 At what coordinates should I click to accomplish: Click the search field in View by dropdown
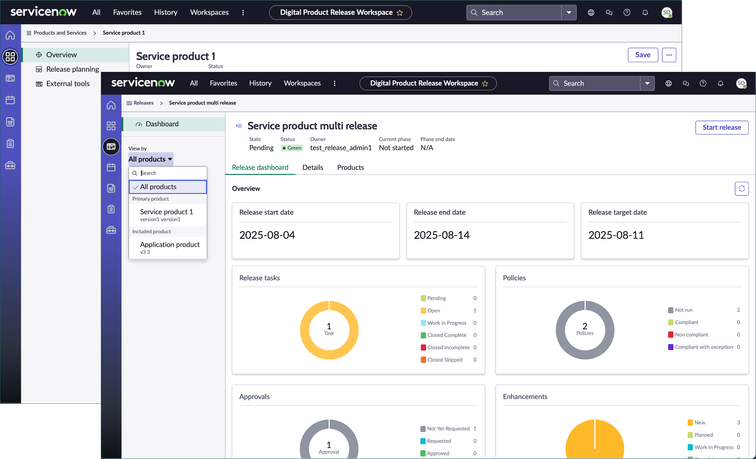coord(168,173)
